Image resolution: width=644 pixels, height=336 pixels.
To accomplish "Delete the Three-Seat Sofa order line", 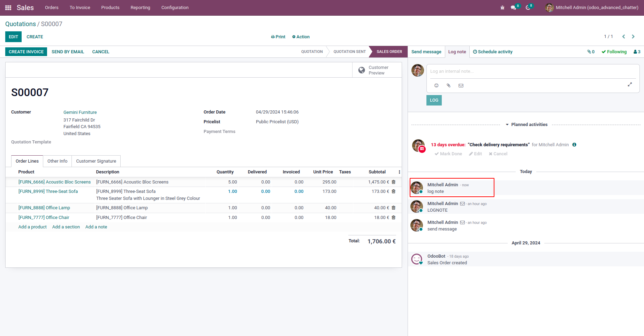I will pyautogui.click(x=394, y=192).
